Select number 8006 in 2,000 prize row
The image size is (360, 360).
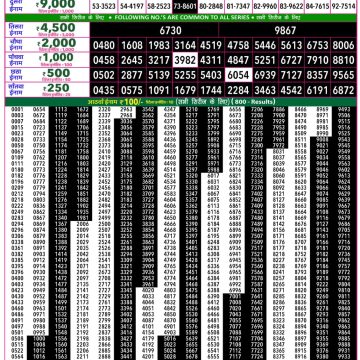coord(343,45)
